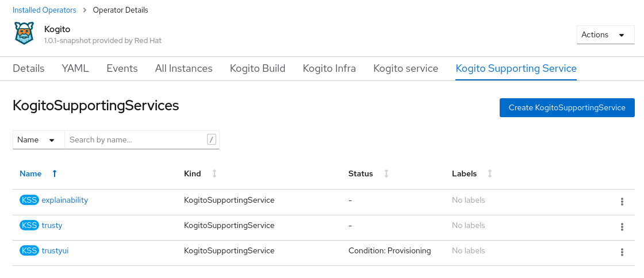Viewport: 644px width, 278px height.
Task: Click the Kogito operator logo icon
Action: tap(24, 33)
